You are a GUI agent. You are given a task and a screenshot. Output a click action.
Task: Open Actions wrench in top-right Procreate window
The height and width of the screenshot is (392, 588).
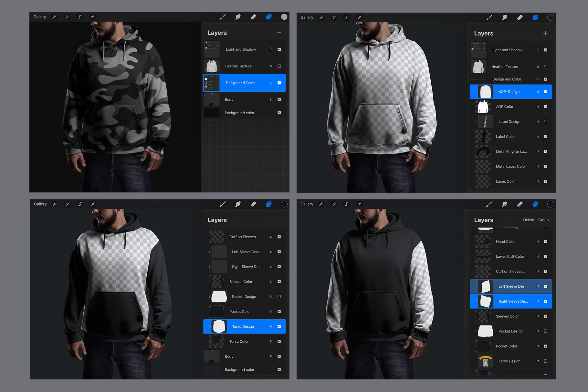(321, 17)
